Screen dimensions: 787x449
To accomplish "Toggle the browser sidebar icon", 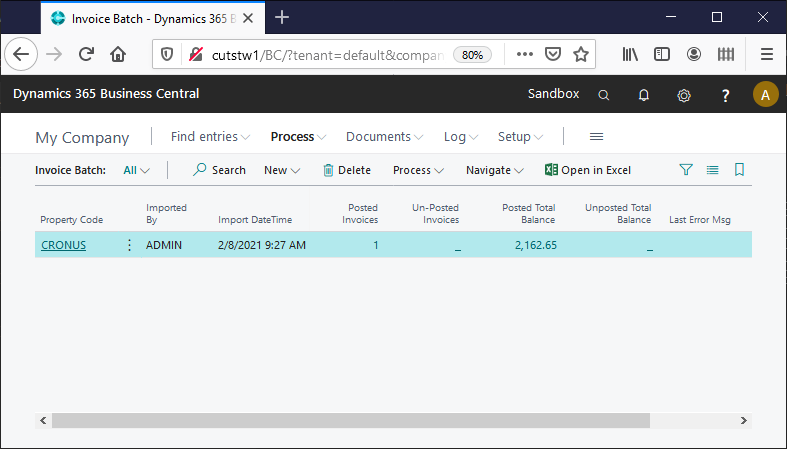I will 662,54.
